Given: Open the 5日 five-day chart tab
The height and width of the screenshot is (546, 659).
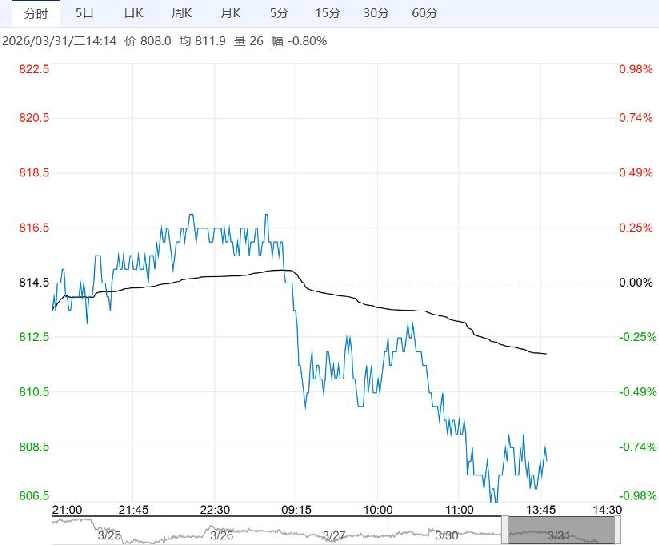Looking at the screenshot, I should click(x=86, y=13).
